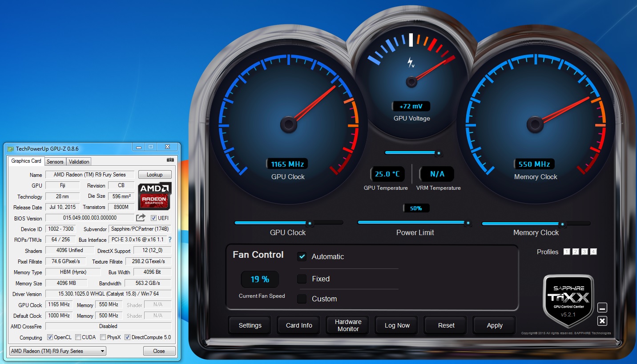Select profile slot 2
This screenshot has width=637, height=364.
tap(576, 252)
